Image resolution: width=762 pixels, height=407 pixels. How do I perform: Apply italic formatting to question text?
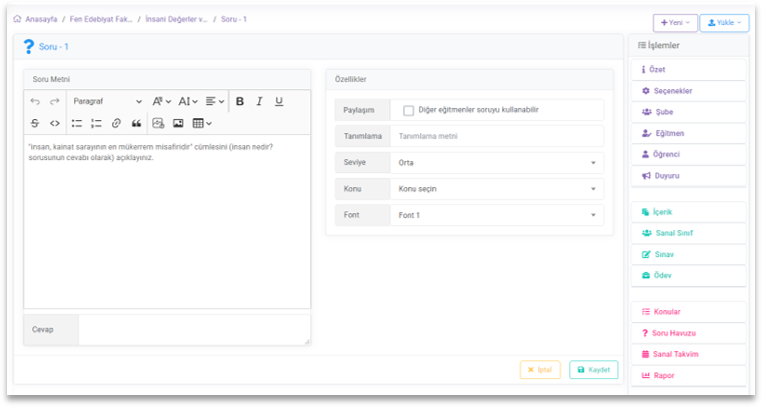[x=259, y=101]
